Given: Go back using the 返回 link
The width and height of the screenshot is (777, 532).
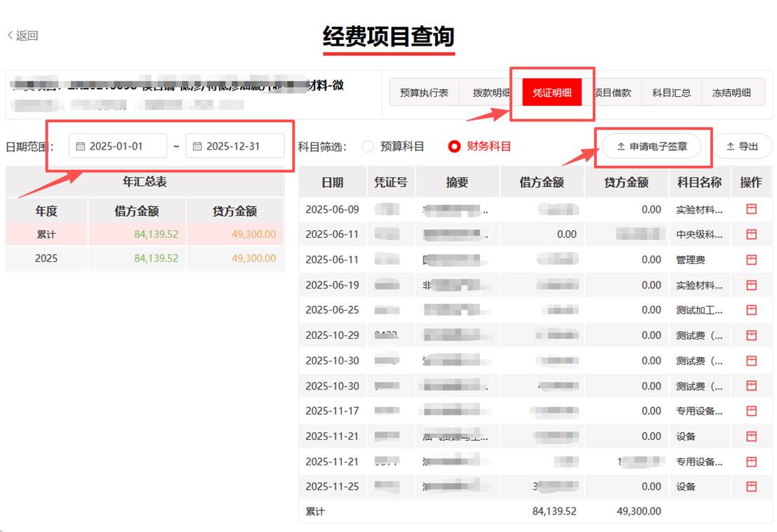Looking at the screenshot, I should click(x=22, y=36).
